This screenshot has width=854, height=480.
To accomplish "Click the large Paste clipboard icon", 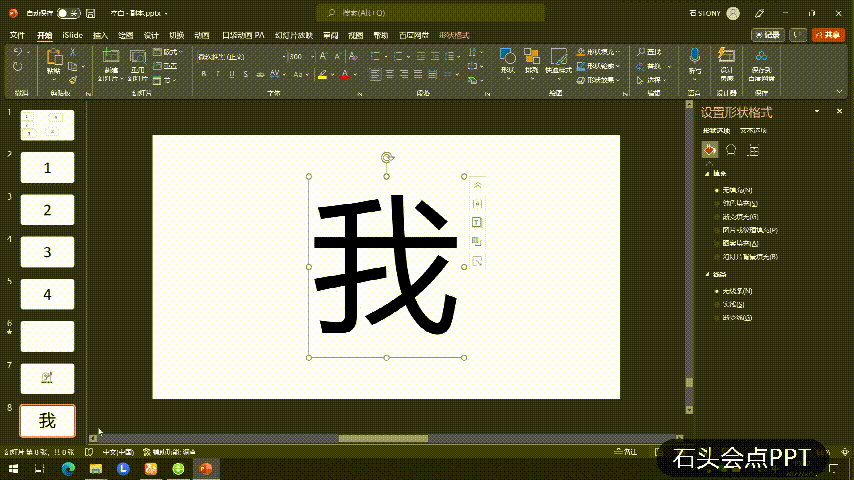I will pyautogui.click(x=54, y=57).
